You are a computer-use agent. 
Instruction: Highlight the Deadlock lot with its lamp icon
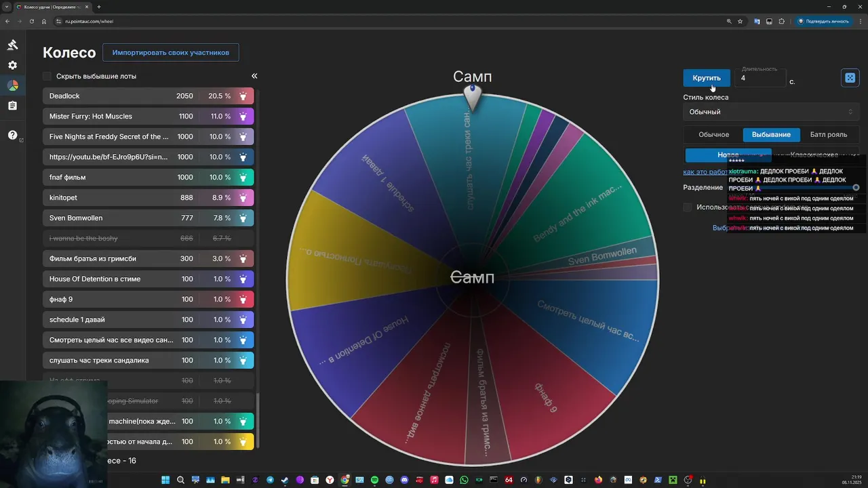[x=243, y=96]
